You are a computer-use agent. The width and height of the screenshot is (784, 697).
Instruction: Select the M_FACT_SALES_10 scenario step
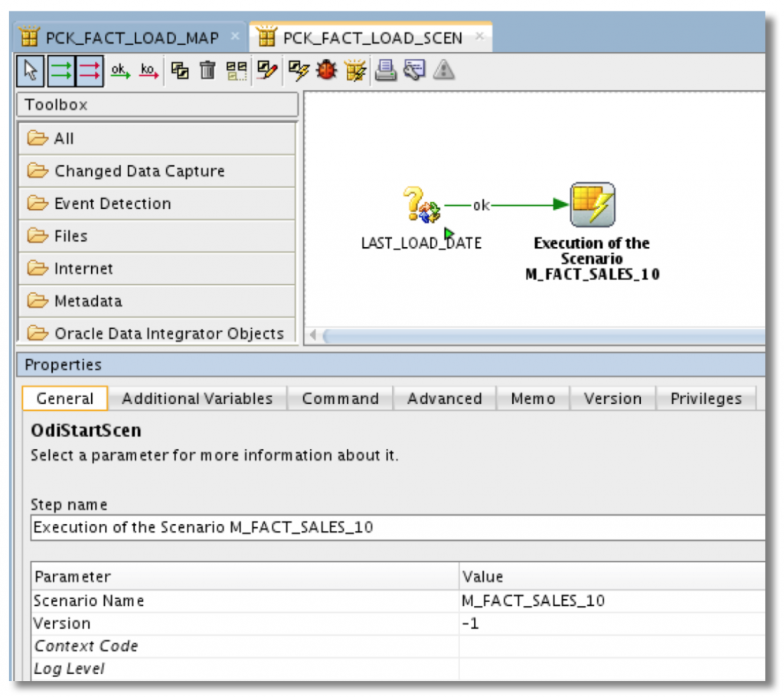(x=592, y=204)
